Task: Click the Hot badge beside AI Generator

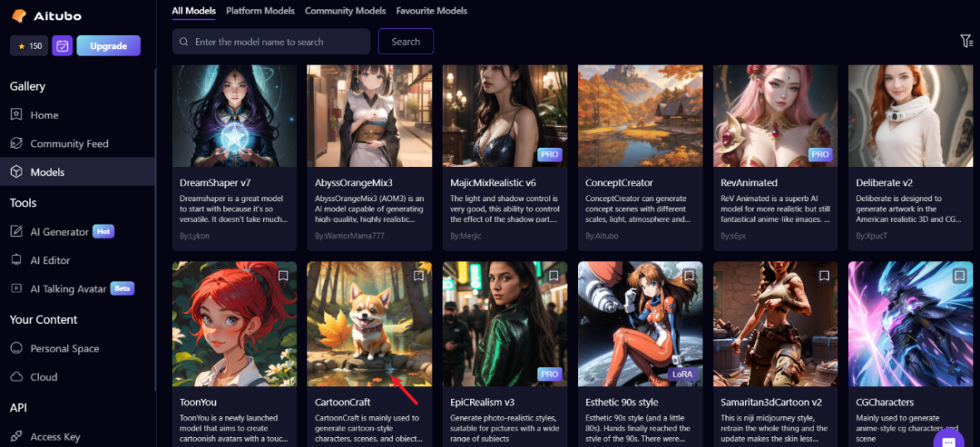Action: [x=103, y=231]
